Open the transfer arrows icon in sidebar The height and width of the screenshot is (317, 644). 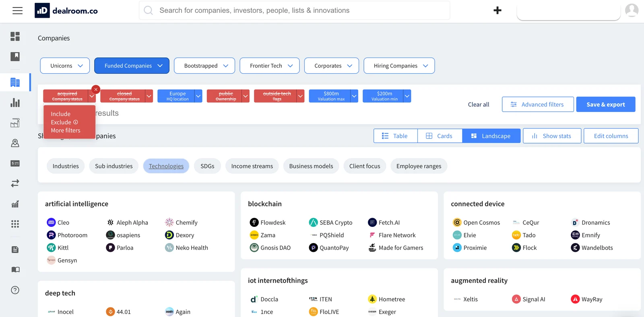click(15, 183)
